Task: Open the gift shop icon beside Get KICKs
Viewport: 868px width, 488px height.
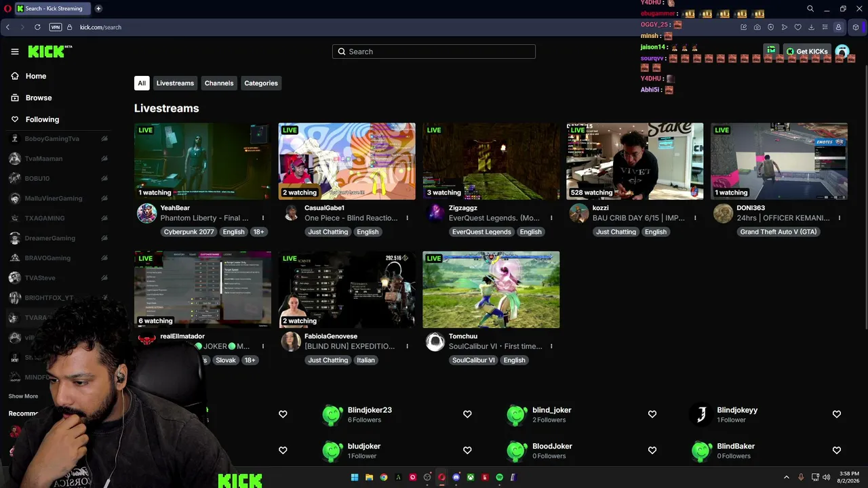Action: [771, 51]
